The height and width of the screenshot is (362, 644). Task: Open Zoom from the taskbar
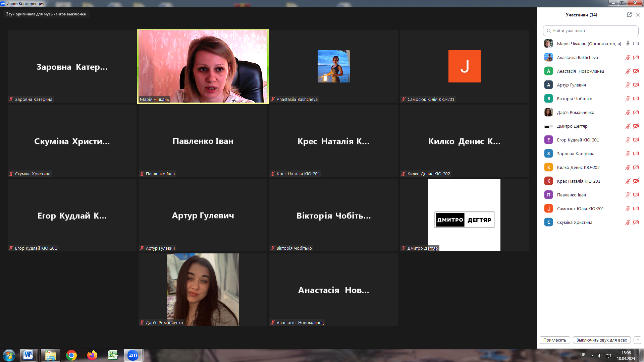click(x=133, y=355)
